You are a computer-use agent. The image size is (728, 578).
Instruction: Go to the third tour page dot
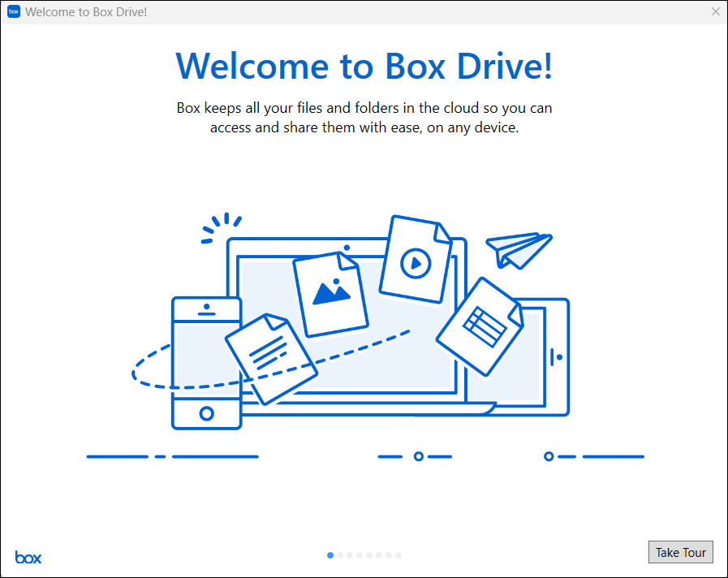(x=350, y=555)
